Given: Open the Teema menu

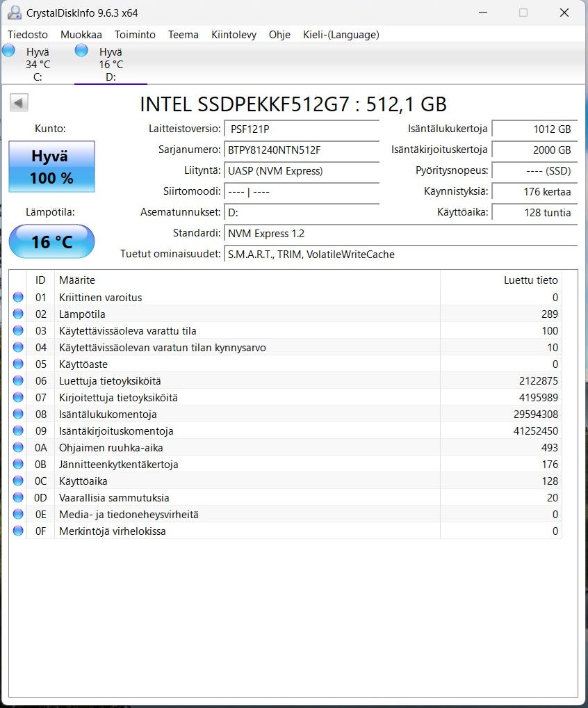Looking at the screenshot, I should click(183, 35).
